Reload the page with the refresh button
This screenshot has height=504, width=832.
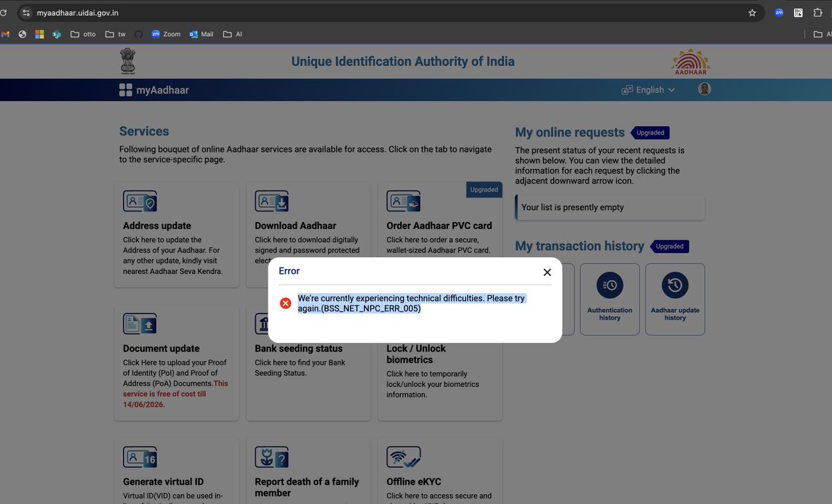[3, 12]
